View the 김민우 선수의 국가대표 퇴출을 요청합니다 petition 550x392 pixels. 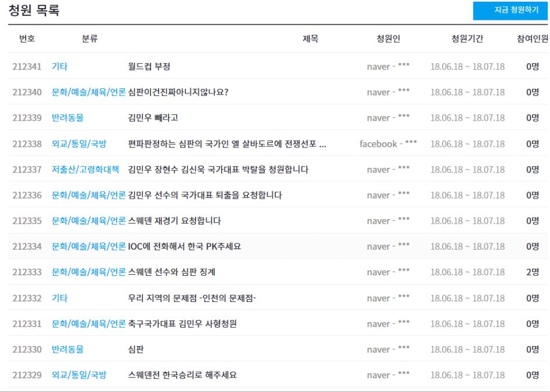[204, 195]
